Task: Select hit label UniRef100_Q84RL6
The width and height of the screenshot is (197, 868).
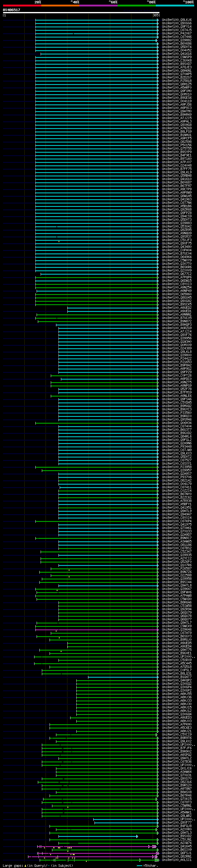Action: tap(177, 436)
